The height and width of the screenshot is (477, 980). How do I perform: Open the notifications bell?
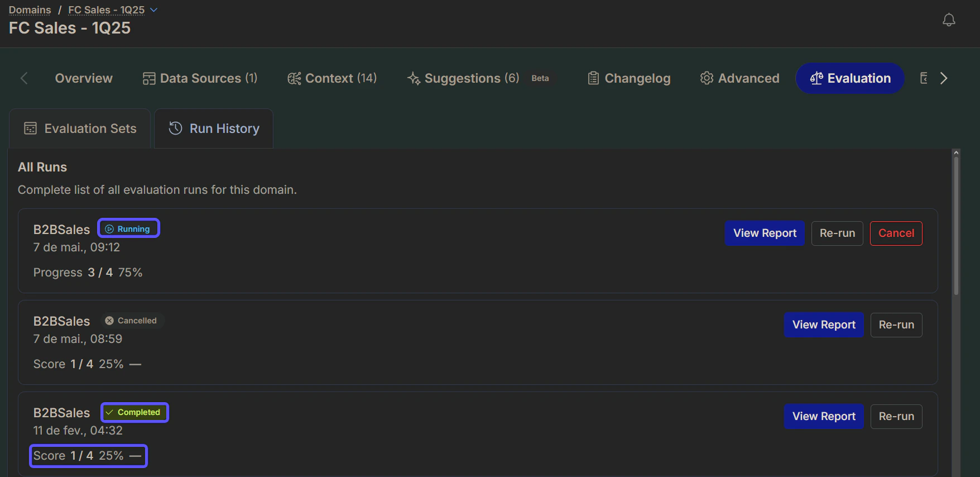click(949, 20)
